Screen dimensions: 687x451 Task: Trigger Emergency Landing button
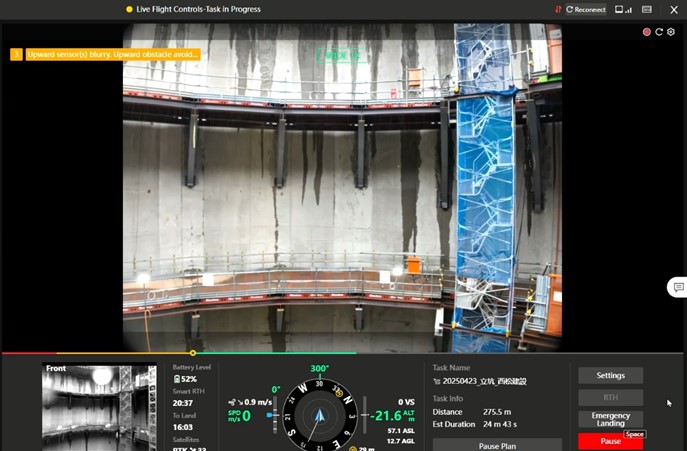(x=610, y=419)
